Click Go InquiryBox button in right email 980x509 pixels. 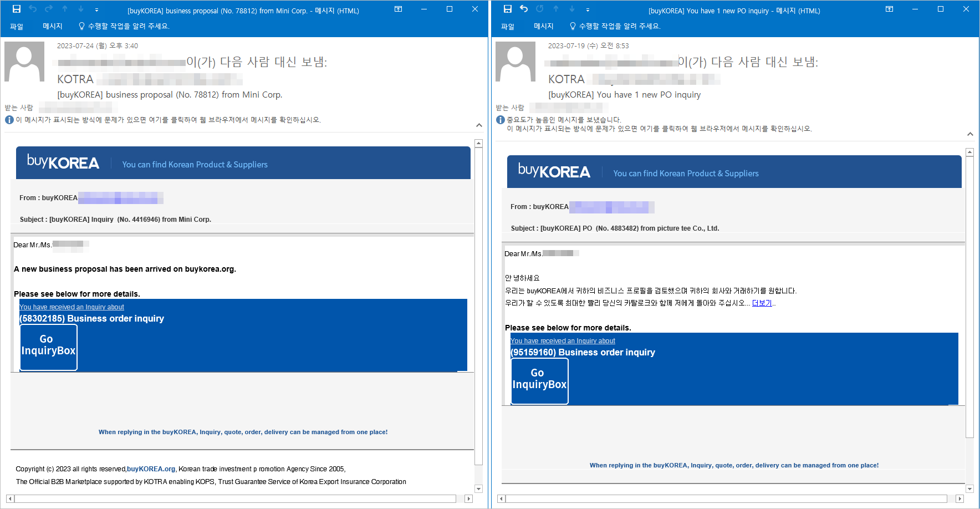[540, 381]
